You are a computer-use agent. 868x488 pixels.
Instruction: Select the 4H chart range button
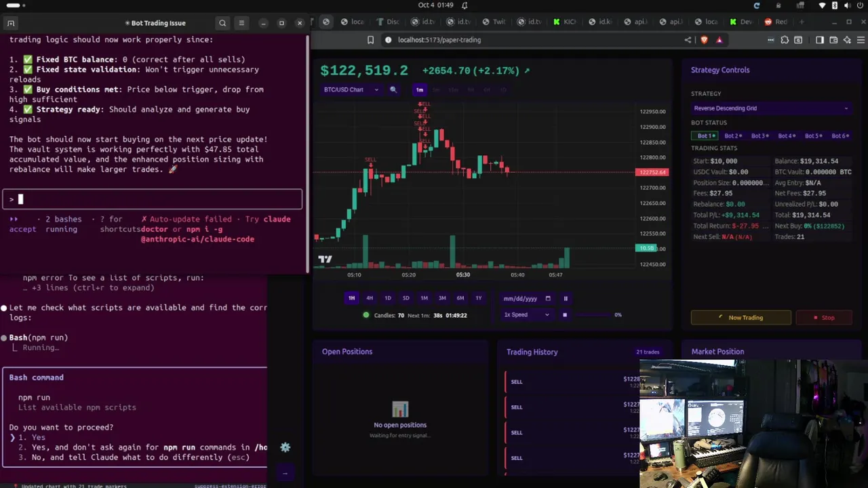(370, 298)
